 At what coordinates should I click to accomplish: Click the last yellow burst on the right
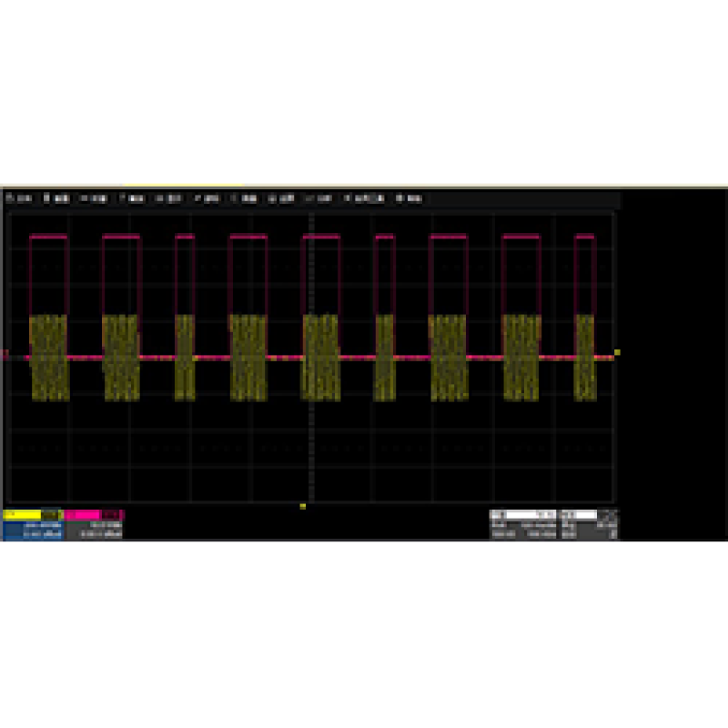(585, 357)
